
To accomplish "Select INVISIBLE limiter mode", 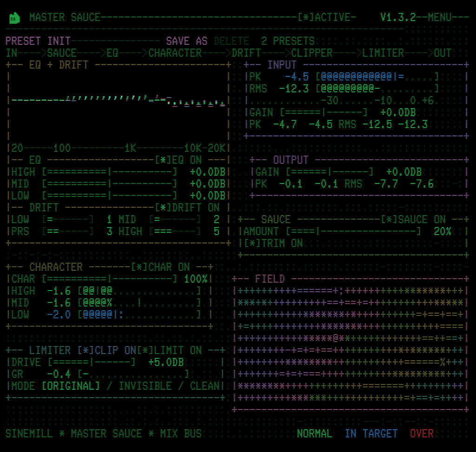I will (x=145, y=386).
